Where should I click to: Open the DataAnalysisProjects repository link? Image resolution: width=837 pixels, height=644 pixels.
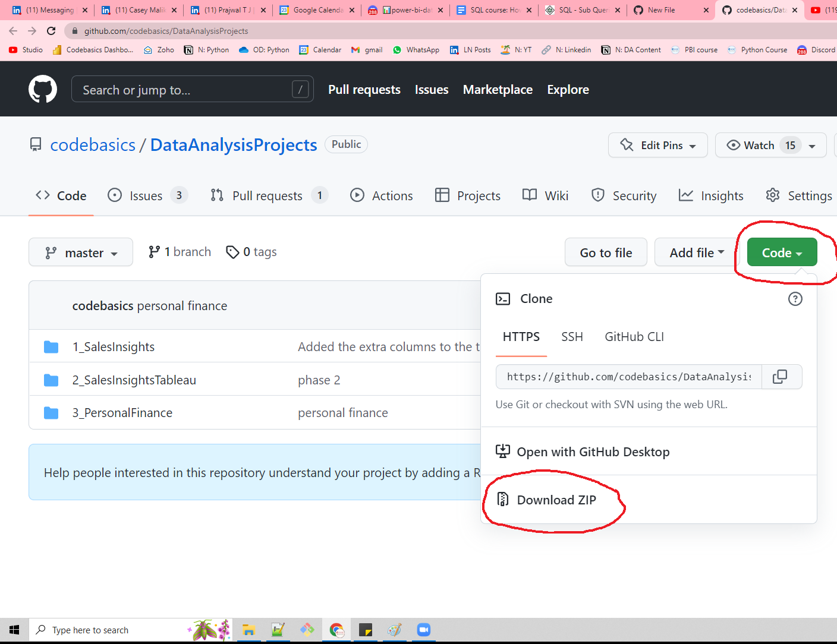[x=234, y=145]
